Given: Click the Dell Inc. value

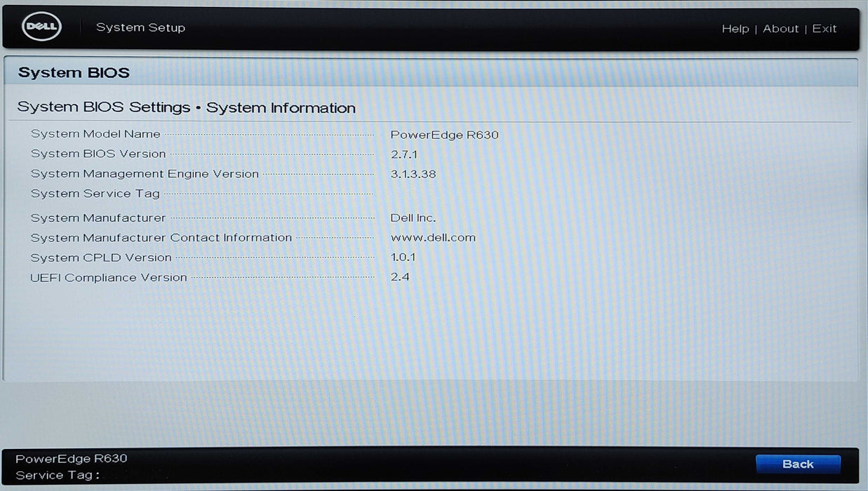Looking at the screenshot, I should click(x=413, y=218).
